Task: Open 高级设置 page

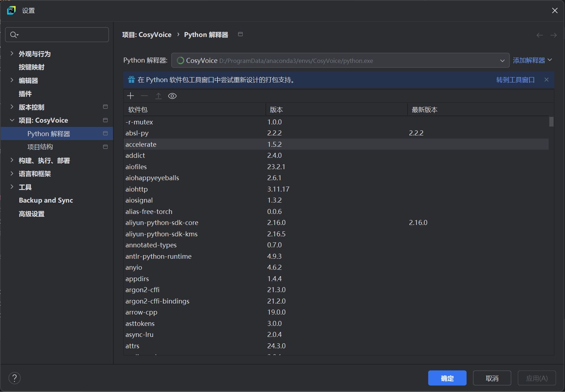Action: pyautogui.click(x=32, y=214)
